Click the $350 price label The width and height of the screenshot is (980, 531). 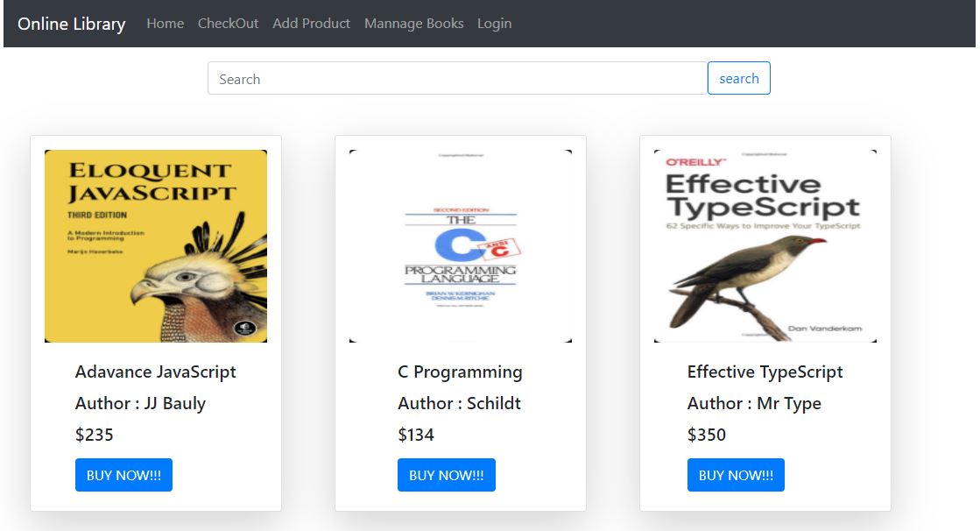click(x=706, y=435)
